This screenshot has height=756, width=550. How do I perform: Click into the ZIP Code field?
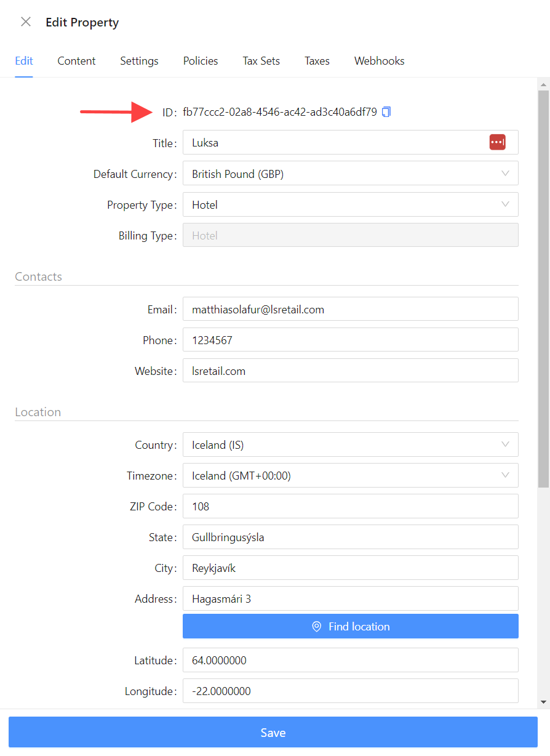click(350, 506)
